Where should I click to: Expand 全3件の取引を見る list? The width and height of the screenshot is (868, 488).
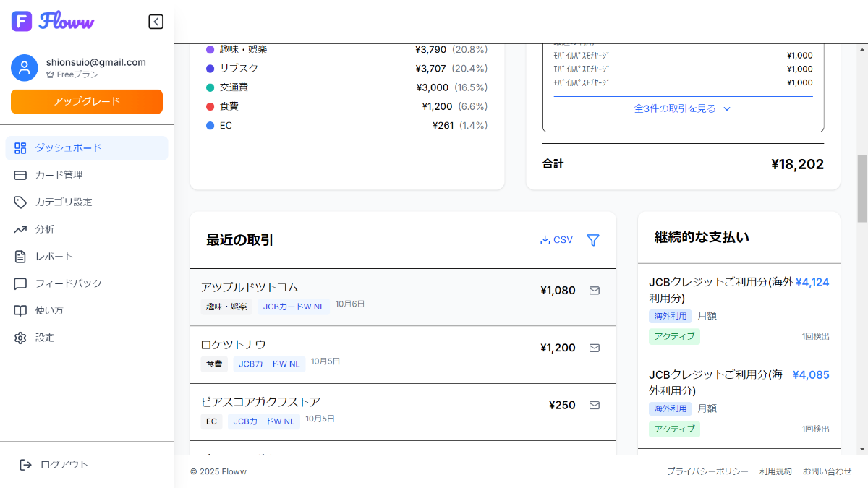[683, 108]
